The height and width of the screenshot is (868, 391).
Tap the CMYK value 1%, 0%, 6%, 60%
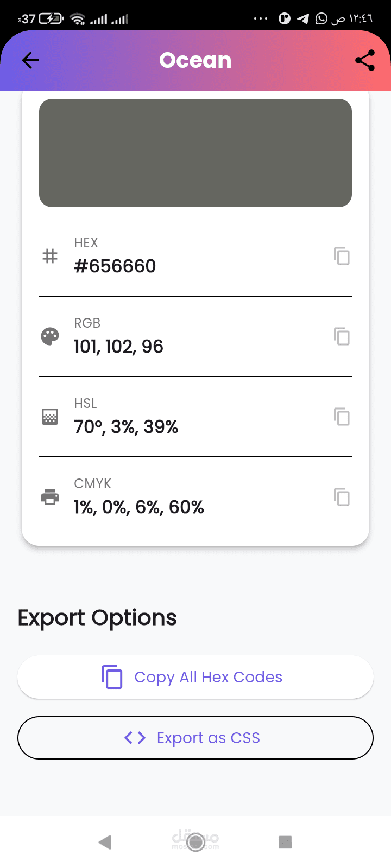coord(139,507)
